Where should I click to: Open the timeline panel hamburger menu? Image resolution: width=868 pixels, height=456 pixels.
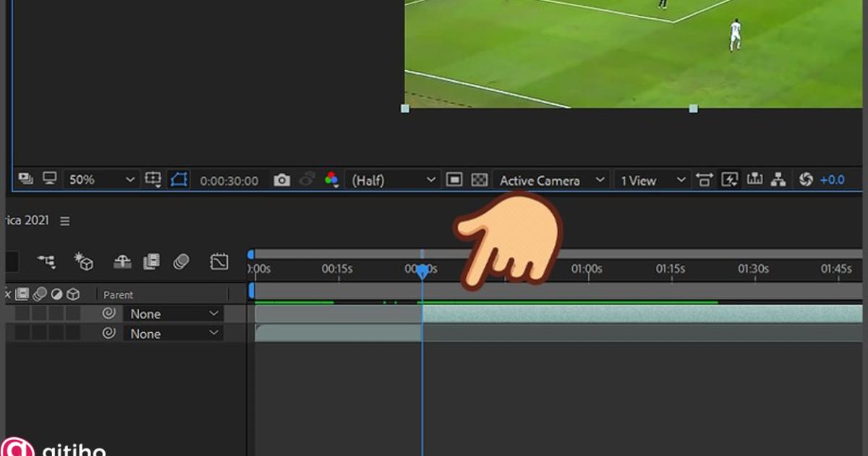point(64,221)
